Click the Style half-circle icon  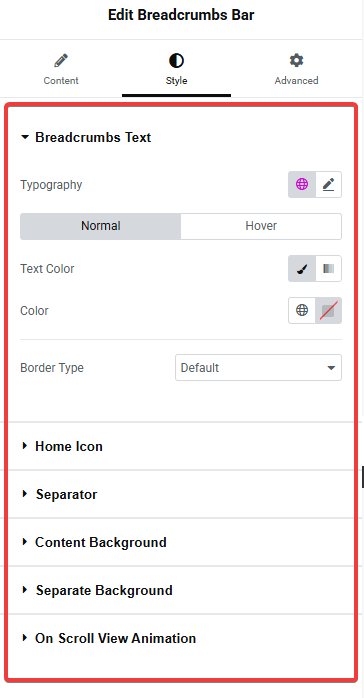click(x=176, y=61)
